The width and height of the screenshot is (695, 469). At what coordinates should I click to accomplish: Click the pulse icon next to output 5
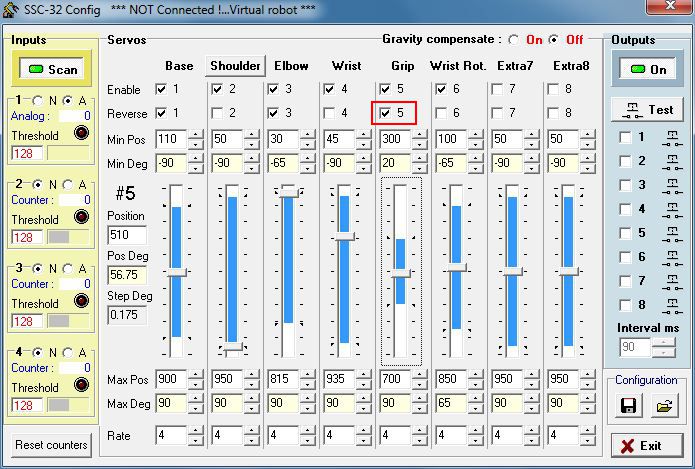point(672,234)
